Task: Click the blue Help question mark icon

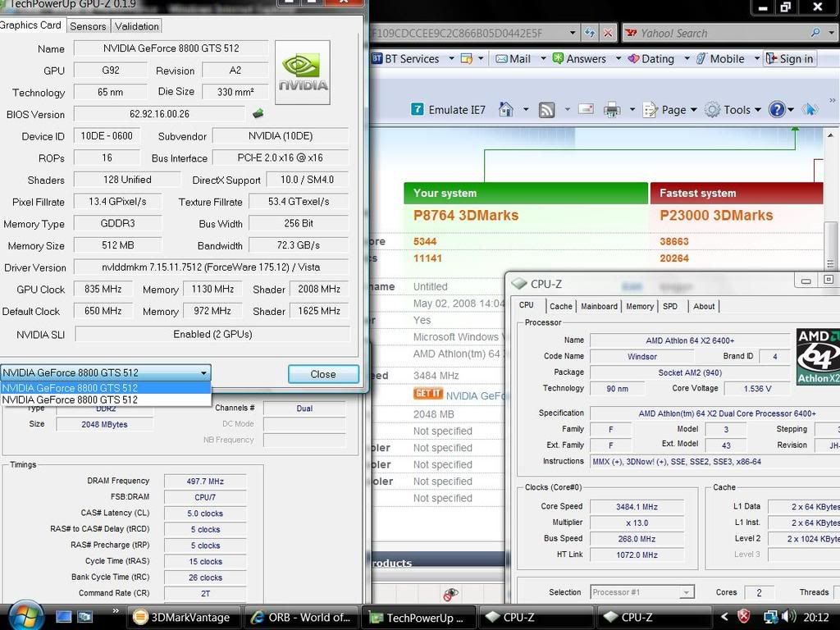Action: click(777, 109)
